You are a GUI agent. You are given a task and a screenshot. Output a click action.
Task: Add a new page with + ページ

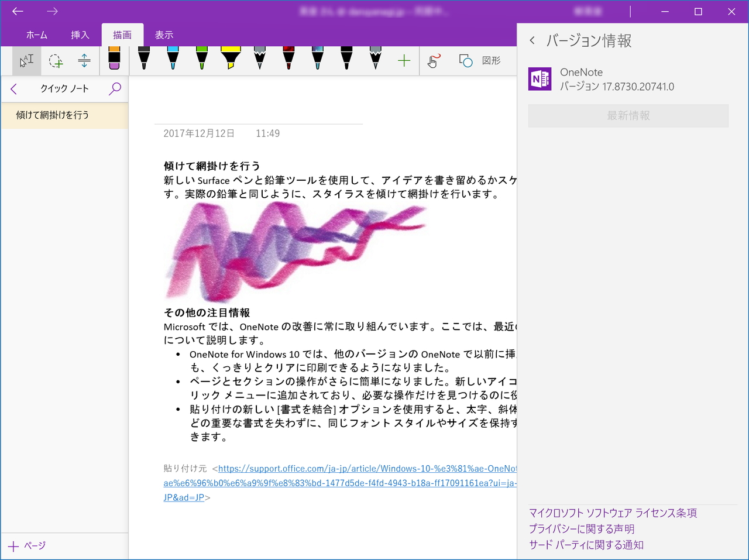pos(28,545)
